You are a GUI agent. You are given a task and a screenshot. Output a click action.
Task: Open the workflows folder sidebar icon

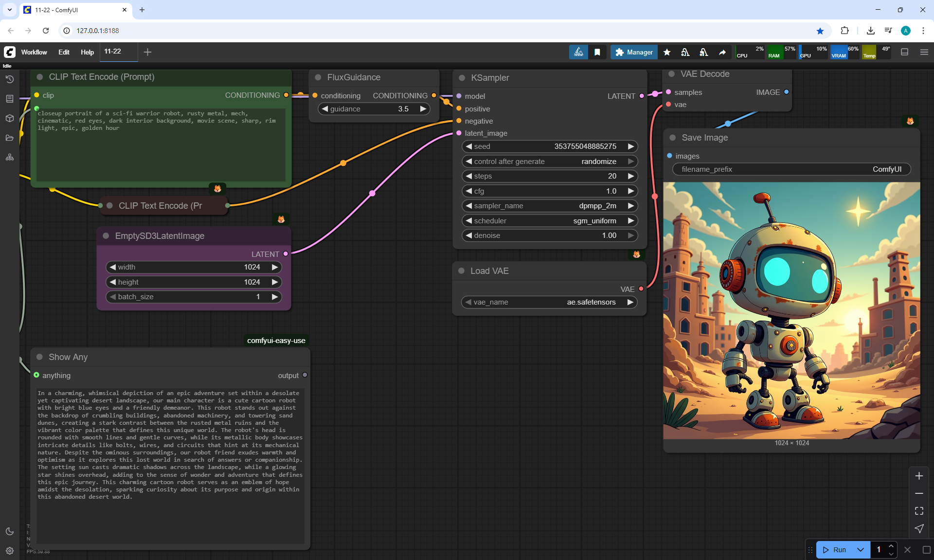click(x=10, y=138)
